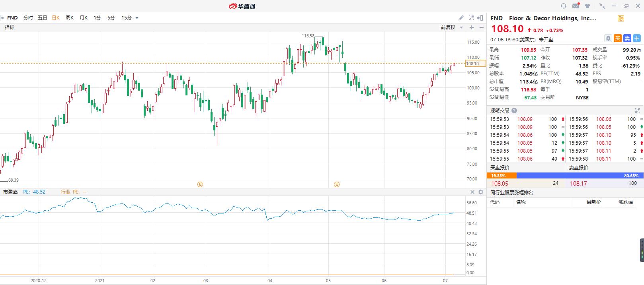Image resolution: width=644 pixels, height=285 pixels.
Task: Close the 市盈率 indicator panel
Action: click(x=472, y=192)
